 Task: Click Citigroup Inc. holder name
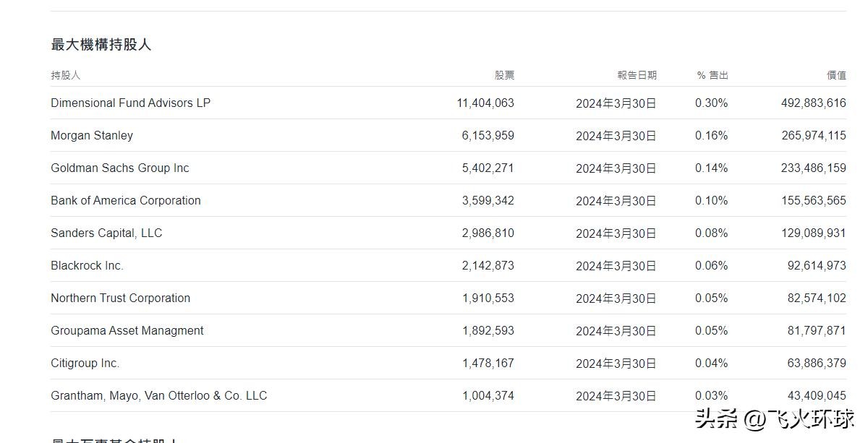[85, 363]
